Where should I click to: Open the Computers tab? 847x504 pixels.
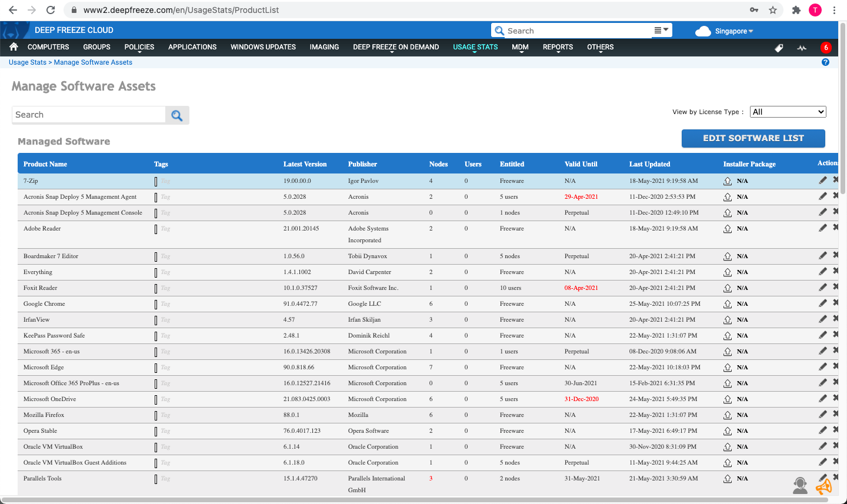click(x=48, y=47)
